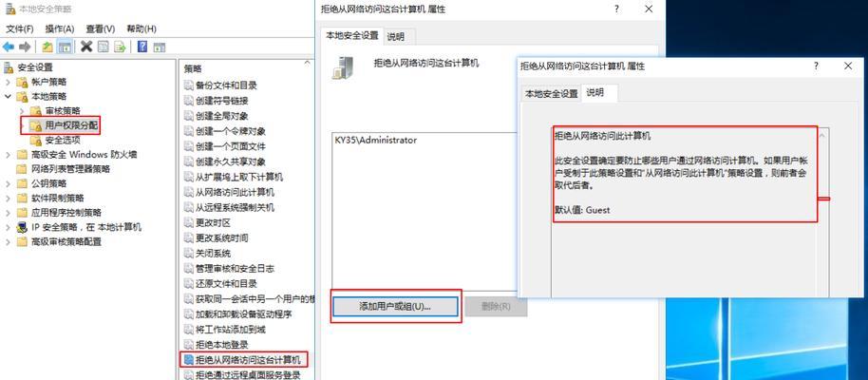Image resolution: width=868 pixels, height=380 pixels.
Task: Select KY35\Administrator in the user list
Action: 376,141
